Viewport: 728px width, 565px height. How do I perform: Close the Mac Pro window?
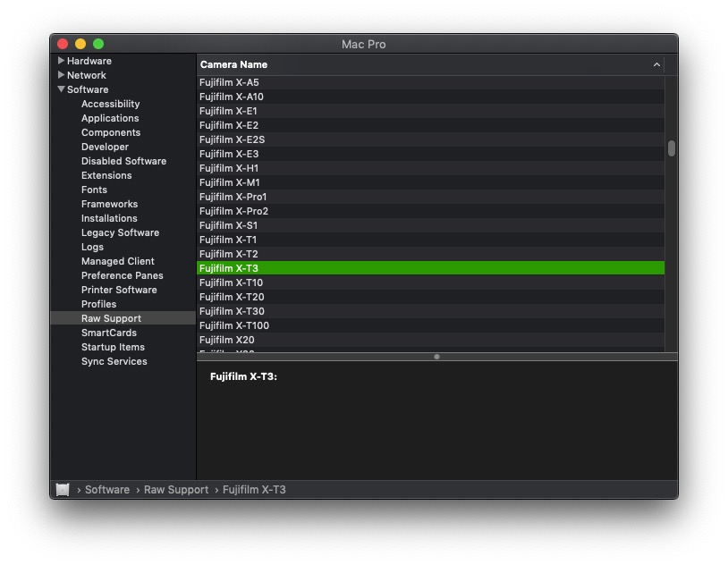click(63, 44)
